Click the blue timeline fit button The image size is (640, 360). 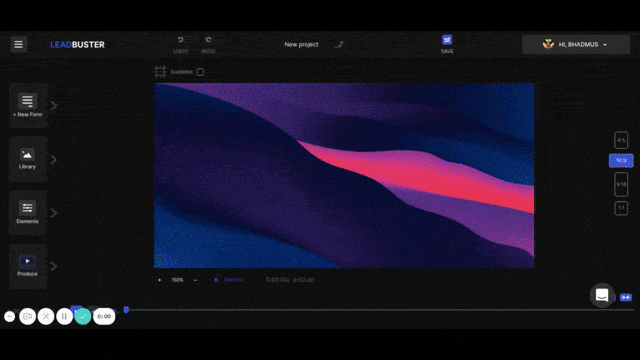pos(626,298)
